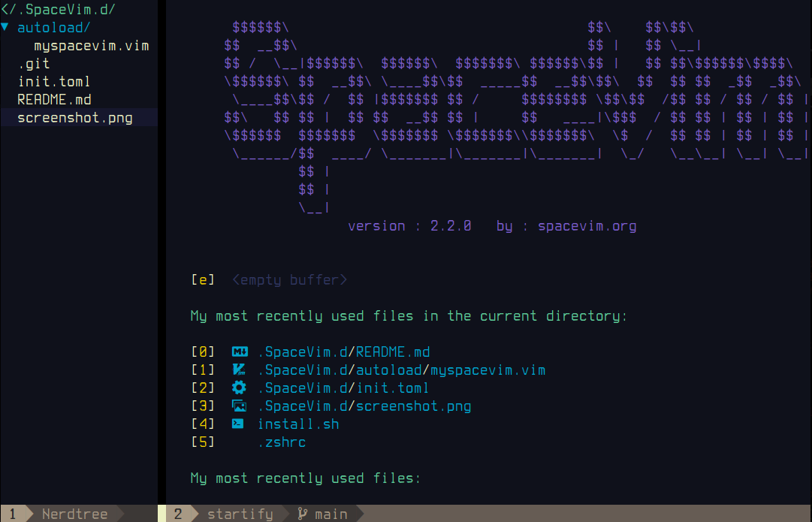This screenshot has height=522, width=812.
Task: Click the [0] shortcut index
Action: [x=203, y=352]
